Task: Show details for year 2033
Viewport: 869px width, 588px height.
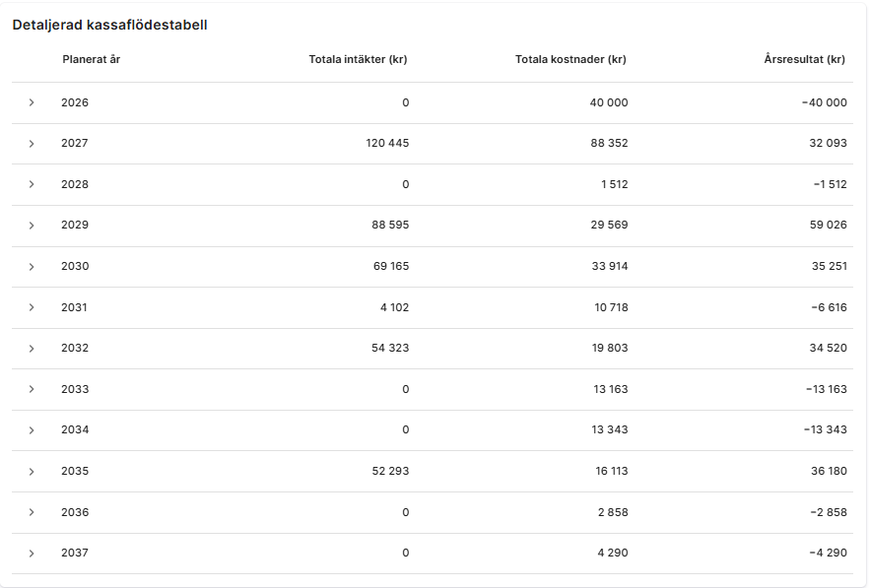Action: [x=32, y=389]
